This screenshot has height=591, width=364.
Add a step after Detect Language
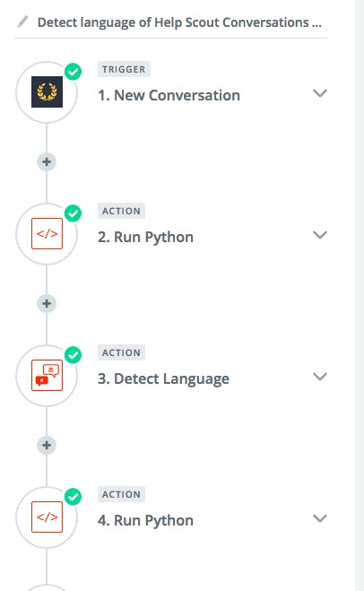47,446
